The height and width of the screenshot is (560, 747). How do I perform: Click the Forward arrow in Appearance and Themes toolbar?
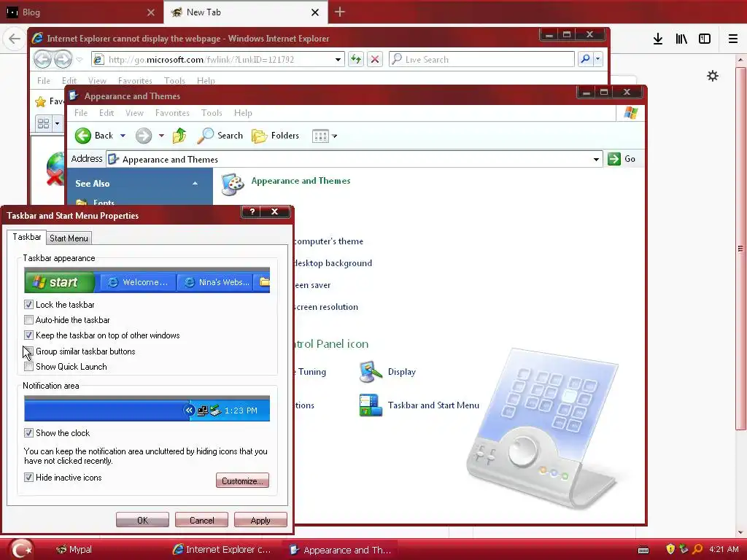click(144, 136)
